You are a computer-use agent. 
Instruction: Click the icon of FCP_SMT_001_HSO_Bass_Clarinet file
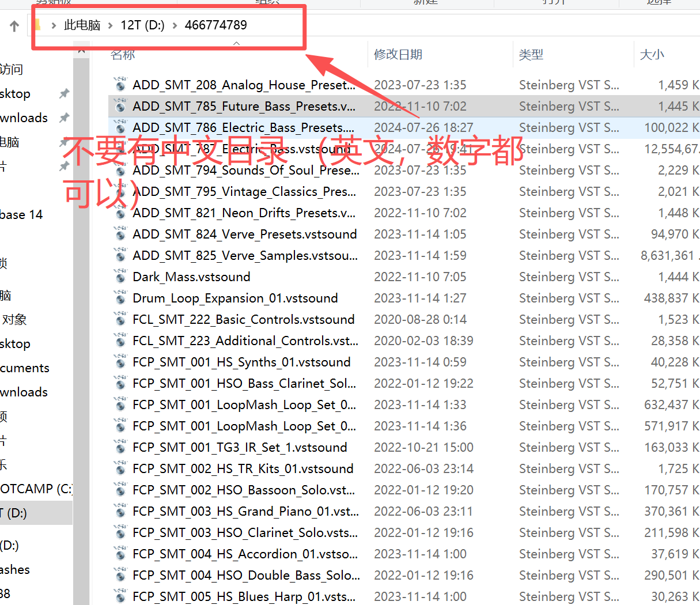point(120,383)
